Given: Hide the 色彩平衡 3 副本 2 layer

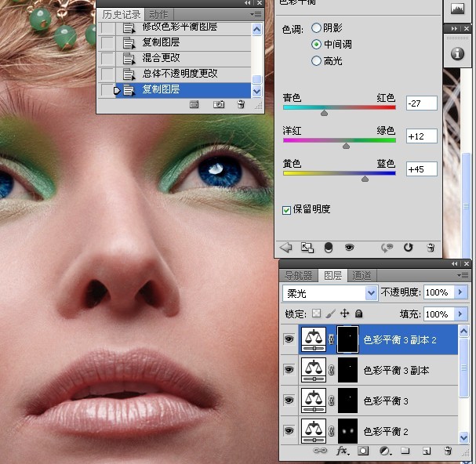Looking at the screenshot, I should pos(289,339).
